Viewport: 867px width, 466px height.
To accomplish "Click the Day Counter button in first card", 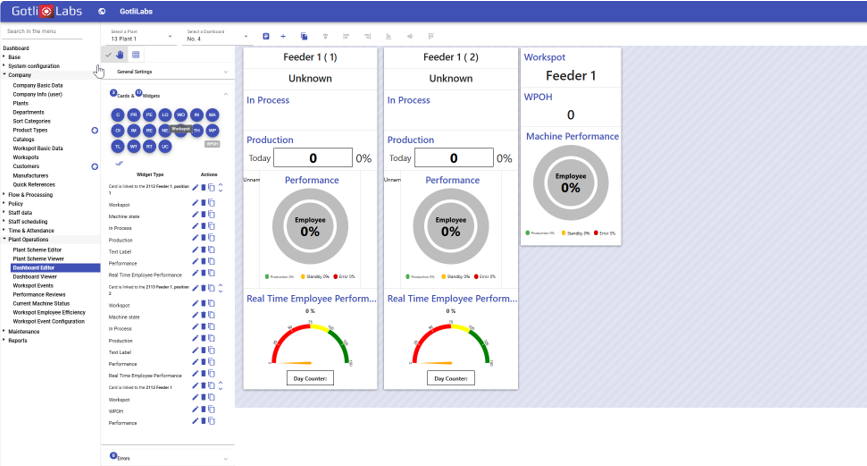I will (x=310, y=378).
